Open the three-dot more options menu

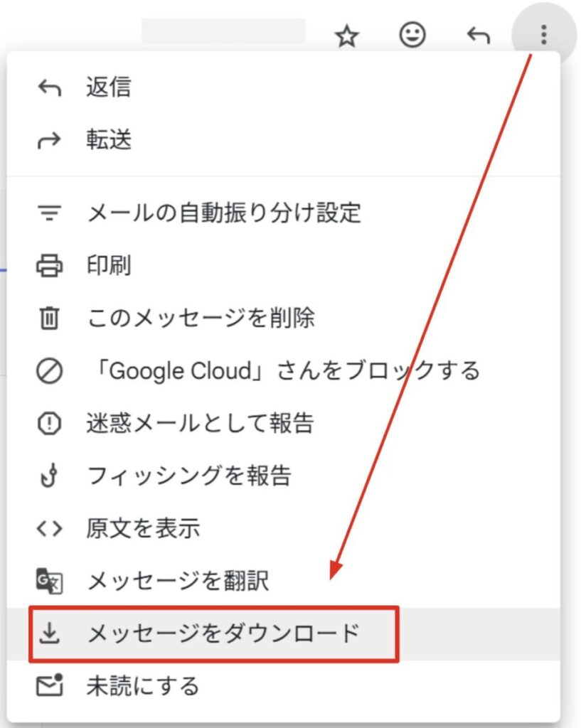coord(543,34)
